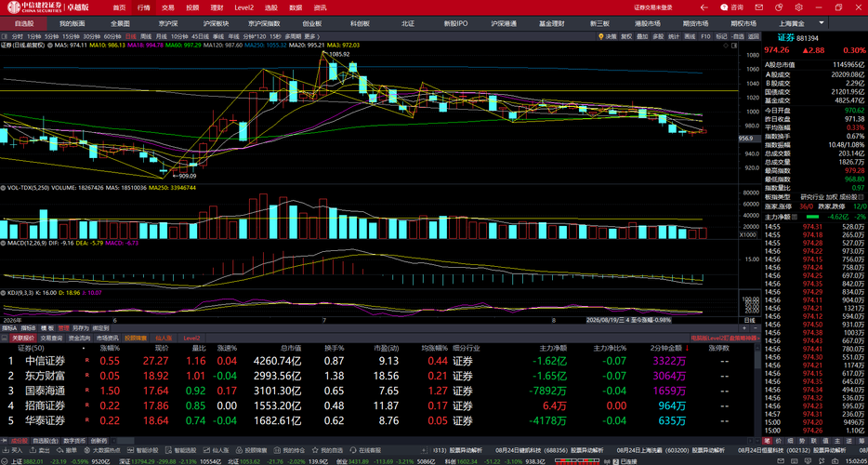Click the 撤单 cancel order icon
868x465 pixels.
pyautogui.click(x=59, y=451)
